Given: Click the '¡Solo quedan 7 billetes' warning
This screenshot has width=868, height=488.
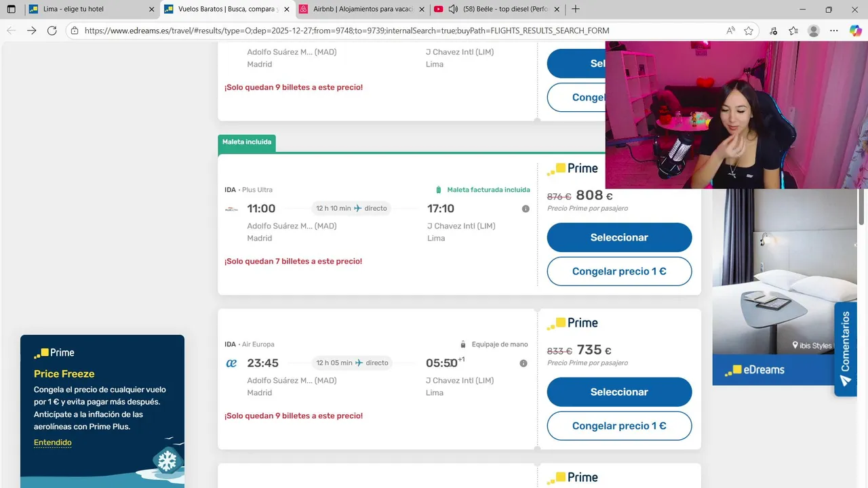Looking at the screenshot, I should (294, 262).
